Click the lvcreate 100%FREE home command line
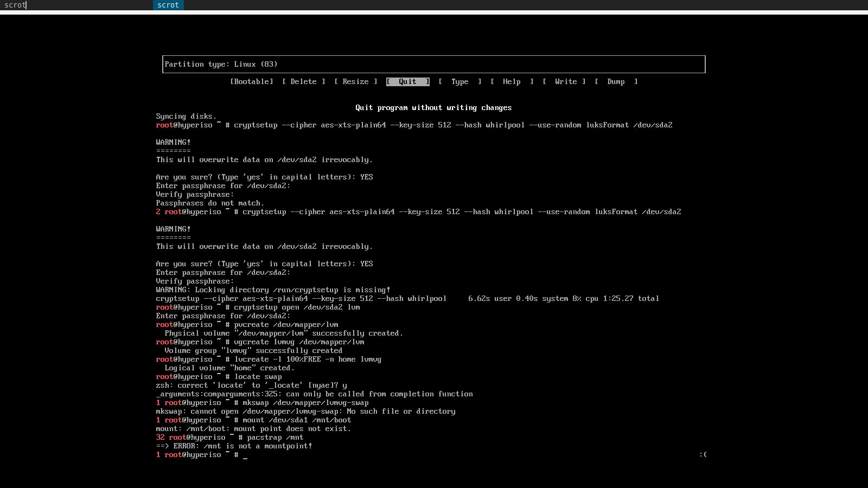Image resolution: width=868 pixels, height=488 pixels. tap(308, 359)
